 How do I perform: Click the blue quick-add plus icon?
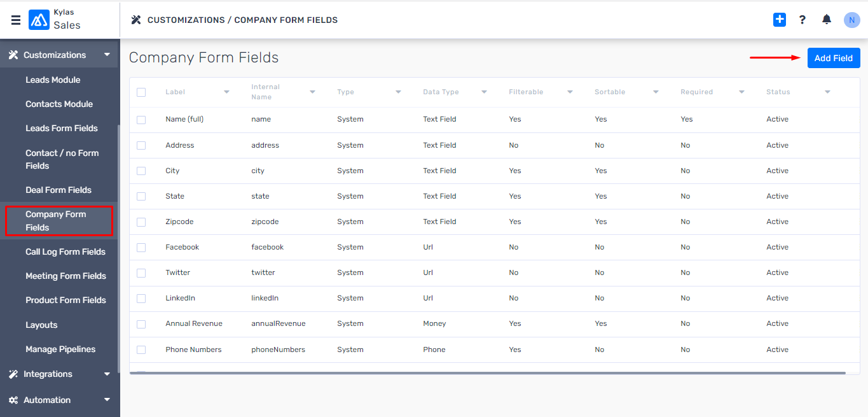[780, 20]
